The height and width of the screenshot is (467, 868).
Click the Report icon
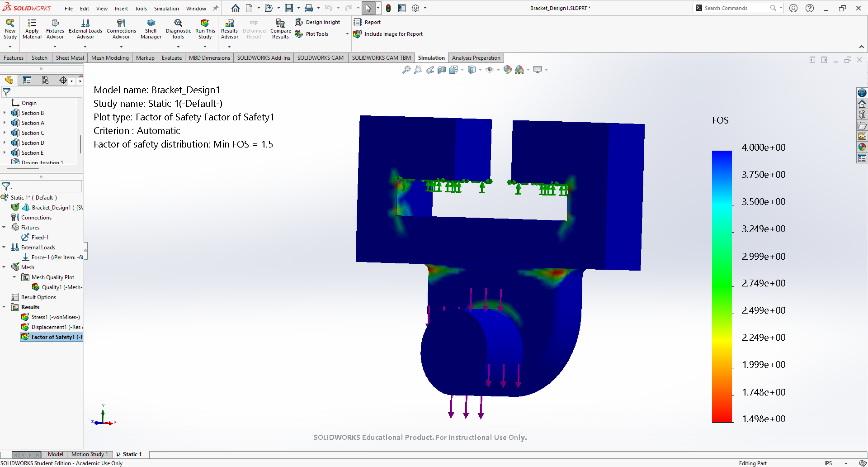click(x=367, y=22)
